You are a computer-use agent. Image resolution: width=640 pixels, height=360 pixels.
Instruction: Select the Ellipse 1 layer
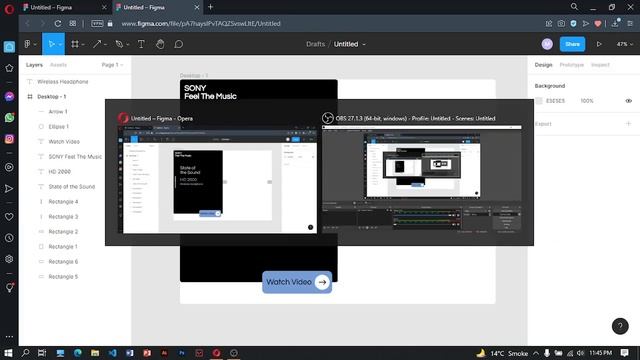point(59,127)
